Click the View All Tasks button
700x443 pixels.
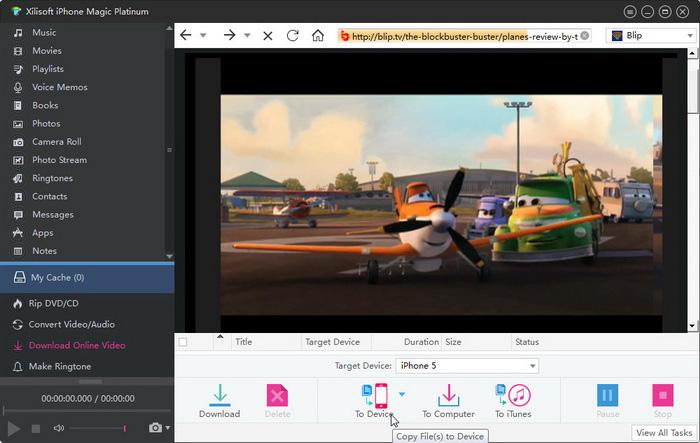665,432
